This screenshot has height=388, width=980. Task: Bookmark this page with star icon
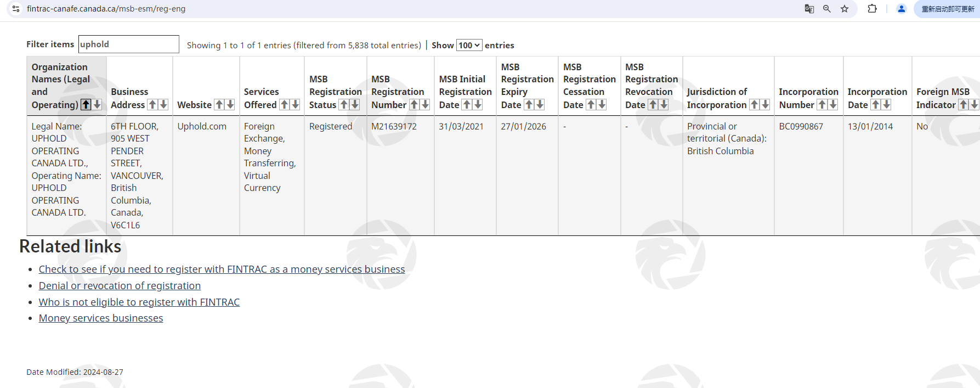[x=845, y=9]
